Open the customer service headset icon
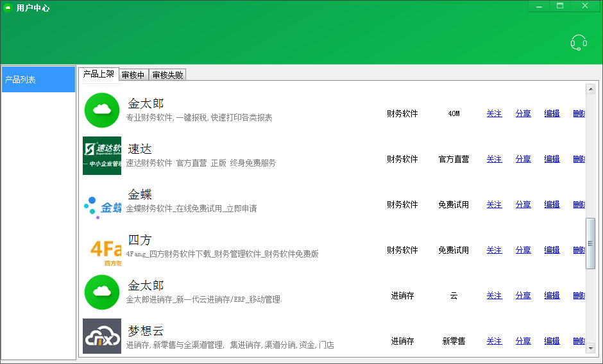 tap(579, 43)
